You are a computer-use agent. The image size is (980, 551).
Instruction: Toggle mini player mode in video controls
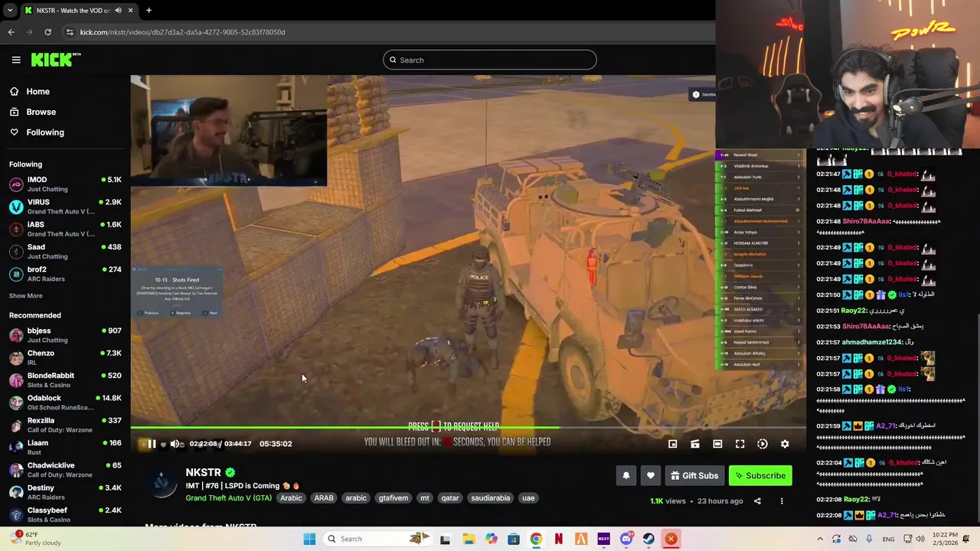(x=672, y=444)
